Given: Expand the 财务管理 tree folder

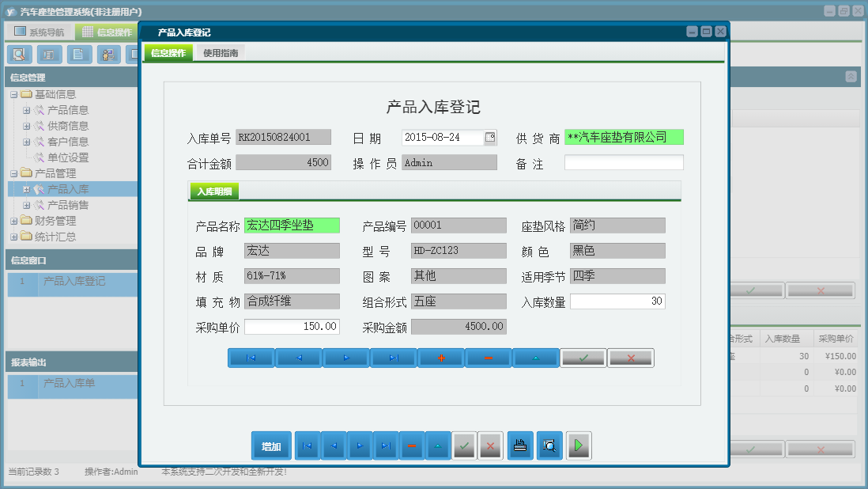Looking at the screenshot, I should tap(14, 221).
